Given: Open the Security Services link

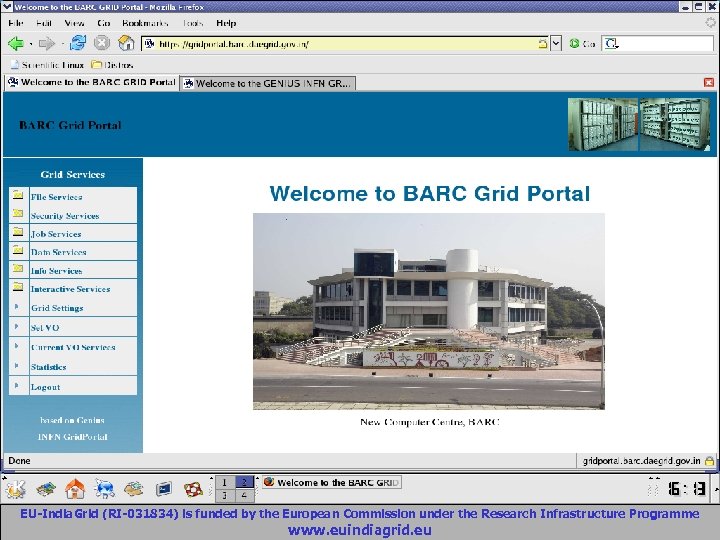Looking at the screenshot, I should click(65, 216).
